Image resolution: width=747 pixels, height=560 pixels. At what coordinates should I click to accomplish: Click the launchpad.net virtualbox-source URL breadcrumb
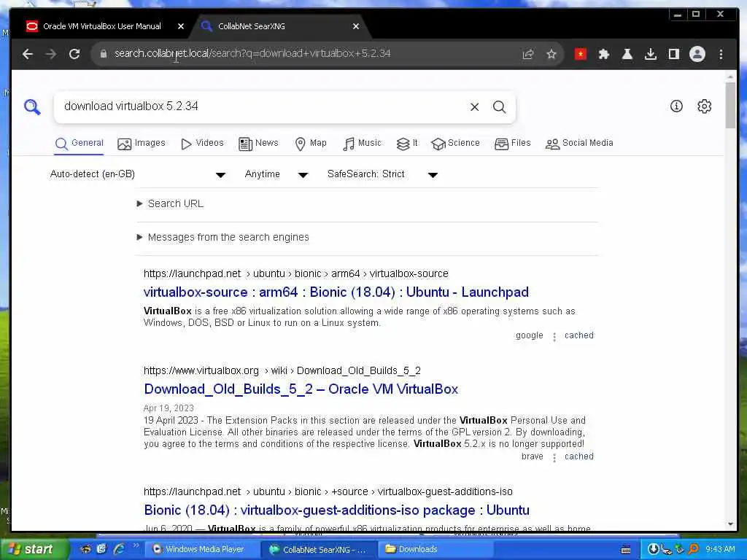[296, 274]
